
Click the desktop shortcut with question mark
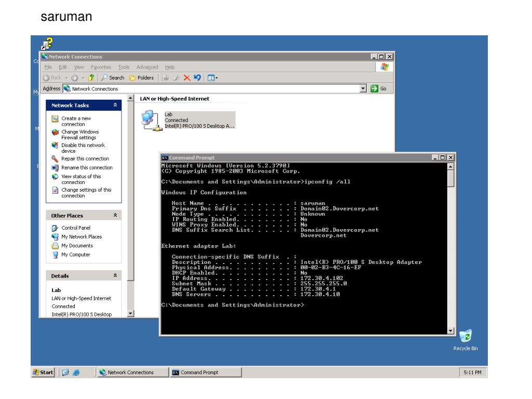click(47, 44)
